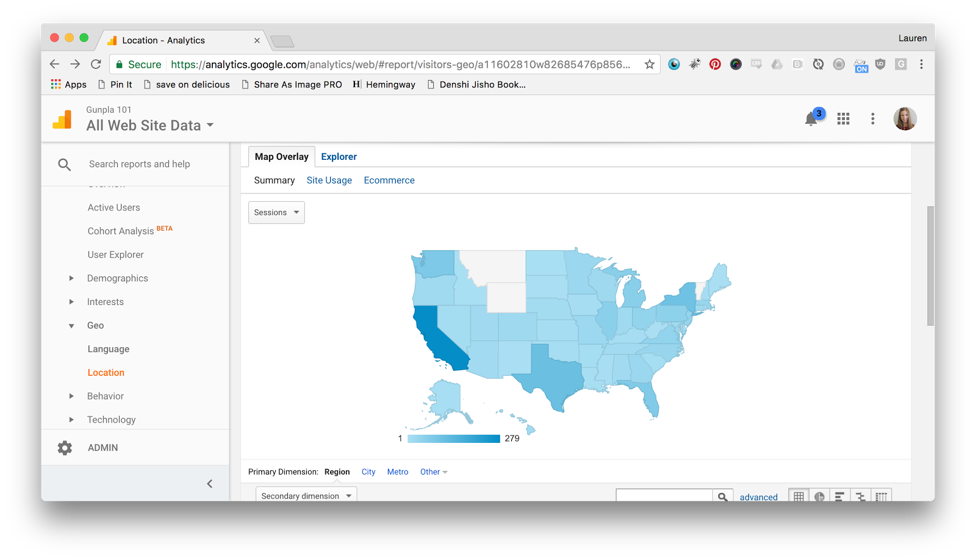Screen dimensions: 976x560
Task: Click the advanced filter link
Action: click(759, 497)
